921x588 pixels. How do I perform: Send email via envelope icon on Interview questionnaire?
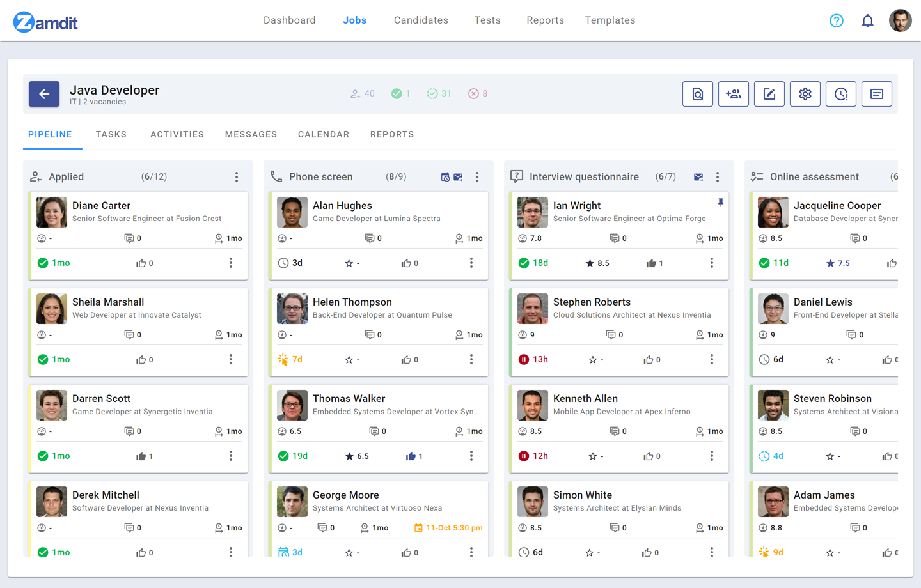coord(698,176)
